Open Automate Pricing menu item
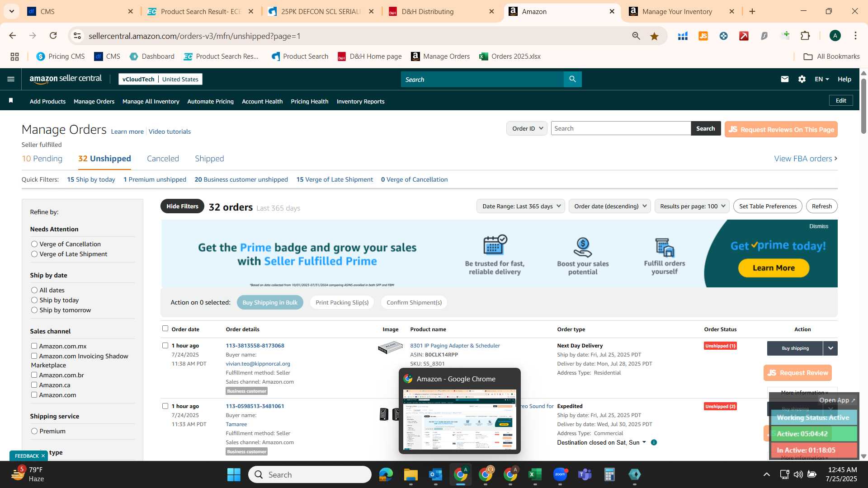 [210, 101]
